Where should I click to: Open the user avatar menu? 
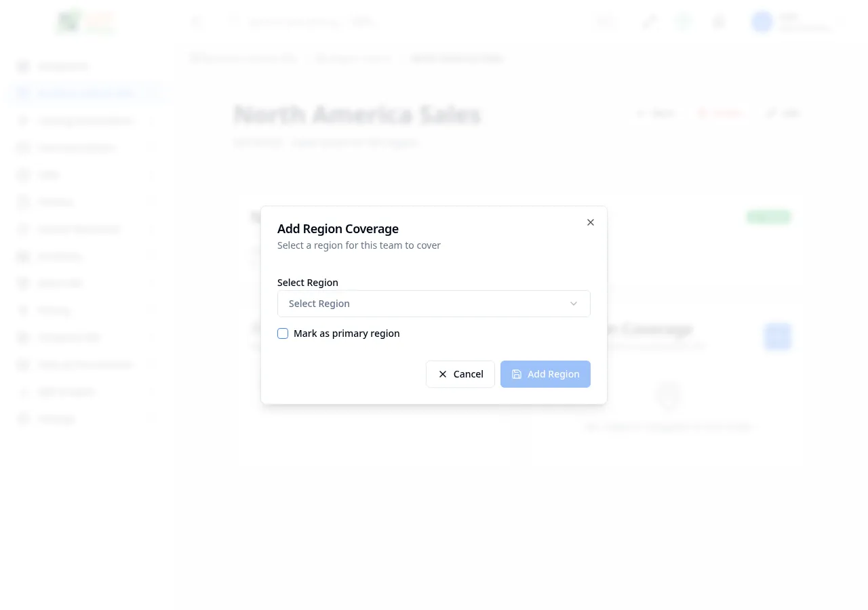point(762,22)
